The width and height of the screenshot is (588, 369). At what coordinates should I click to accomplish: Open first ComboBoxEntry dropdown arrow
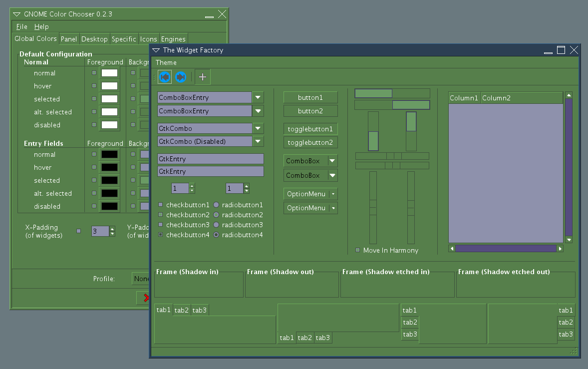point(258,97)
